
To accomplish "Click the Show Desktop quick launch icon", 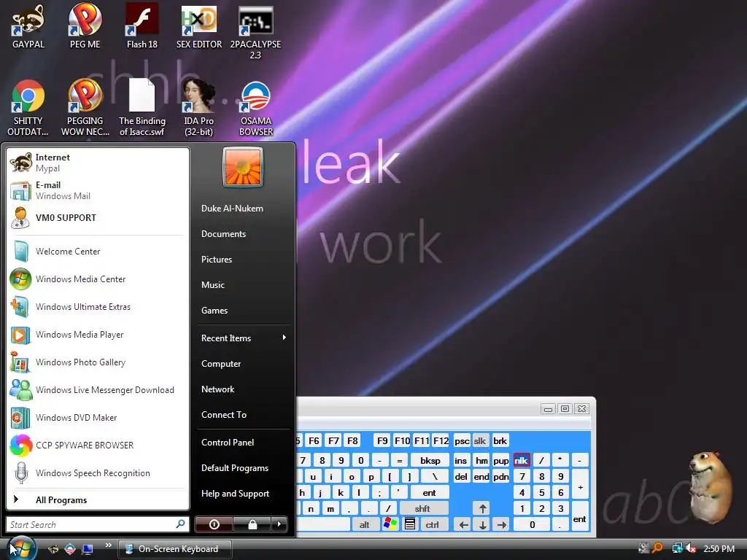I will click(88, 549).
